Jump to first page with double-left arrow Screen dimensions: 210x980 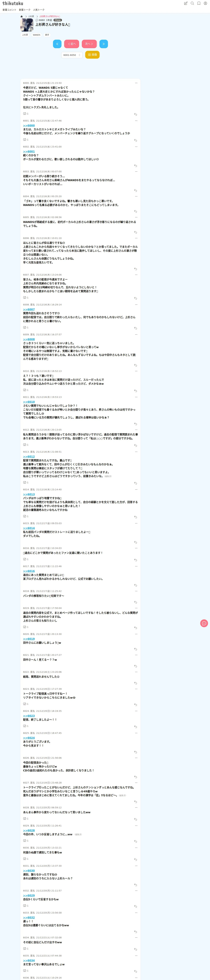tap(57, 44)
